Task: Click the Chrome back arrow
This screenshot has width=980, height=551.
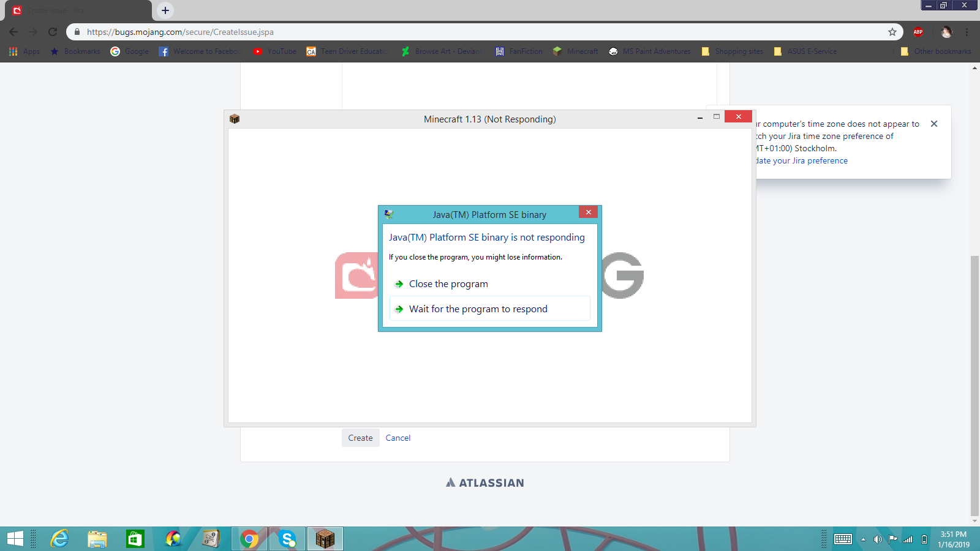Action: point(13,32)
